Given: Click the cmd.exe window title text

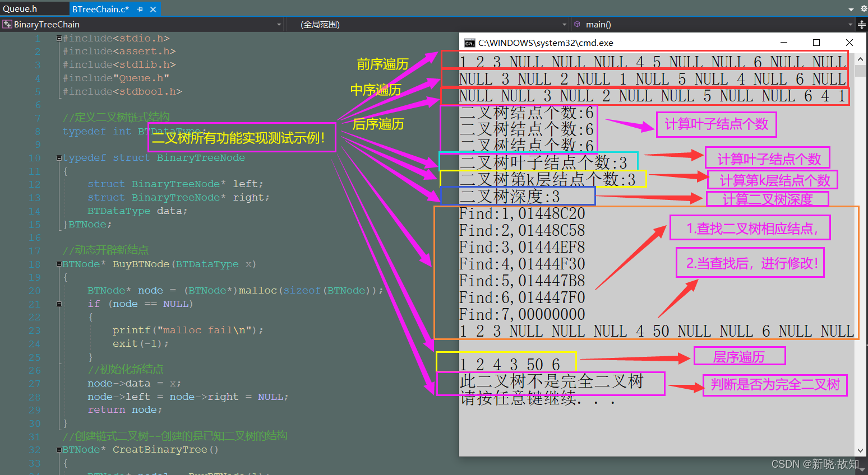Looking at the screenshot, I should point(546,43).
